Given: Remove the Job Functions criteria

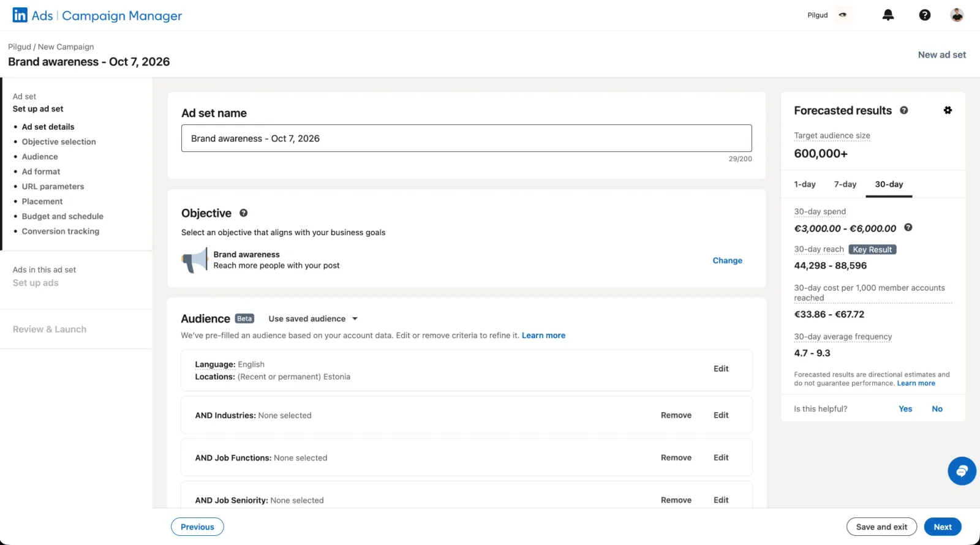Looking at the screenshot, I should [676, 457].
